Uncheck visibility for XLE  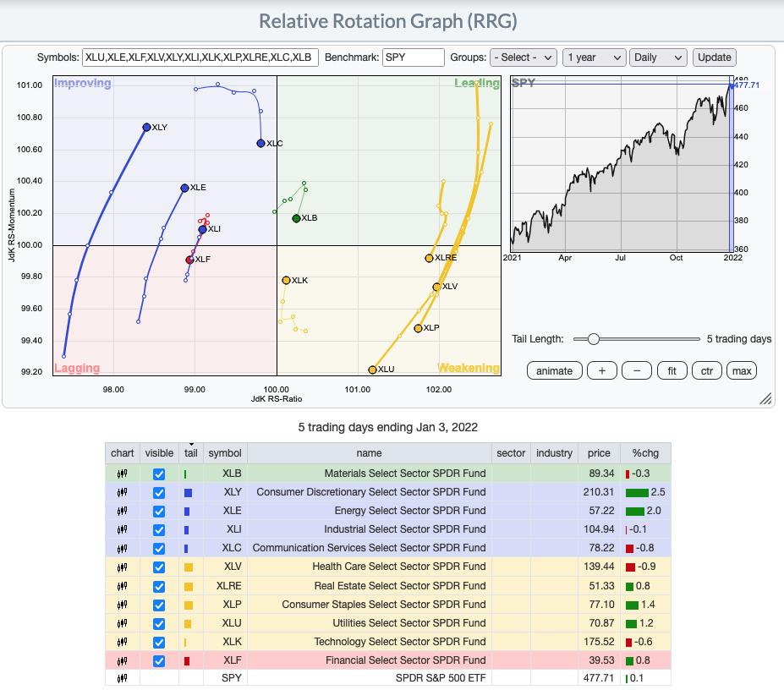[159, 511]
